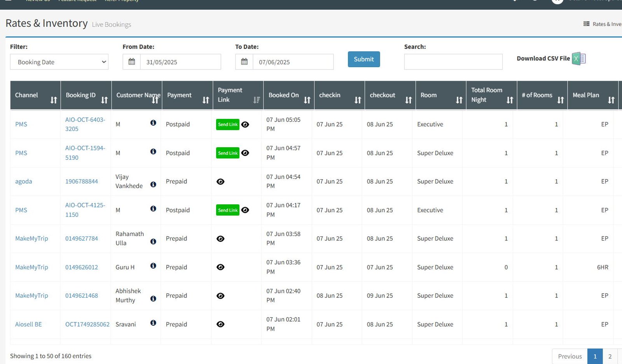Sort by checkin column
The width and height of the screenshot is (622, 364).
click(339, 95)
